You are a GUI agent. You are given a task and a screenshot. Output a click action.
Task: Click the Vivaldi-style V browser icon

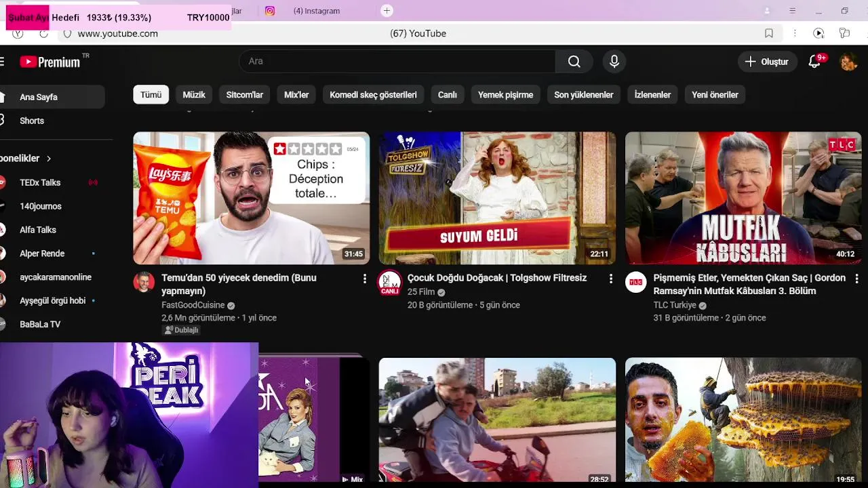click(18, 33)
